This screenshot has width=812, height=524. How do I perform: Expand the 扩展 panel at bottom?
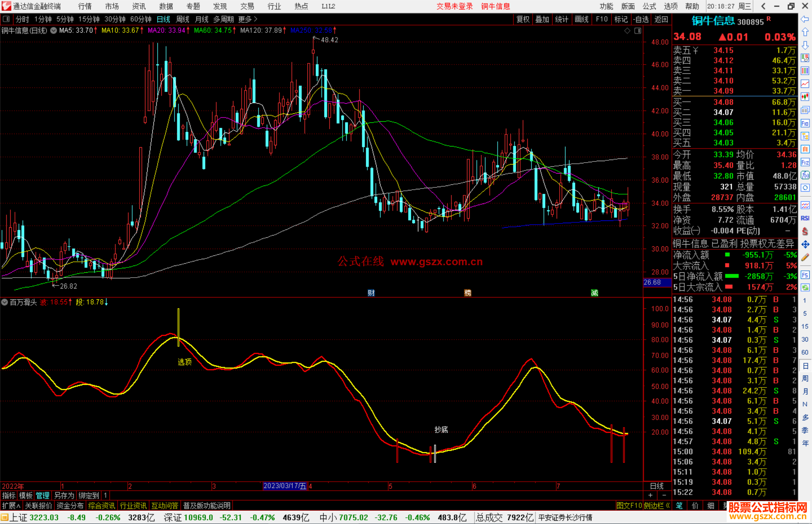click(x=11, y=506)
